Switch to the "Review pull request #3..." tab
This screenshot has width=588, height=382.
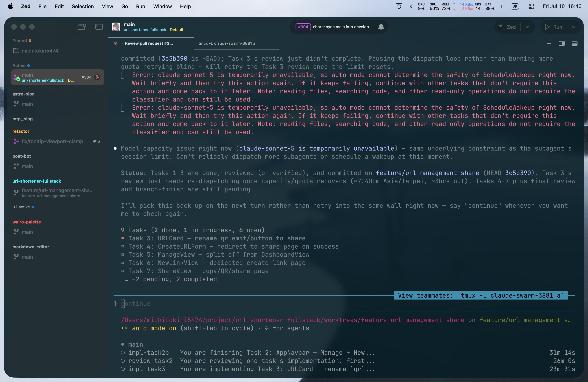pos(151,43)
